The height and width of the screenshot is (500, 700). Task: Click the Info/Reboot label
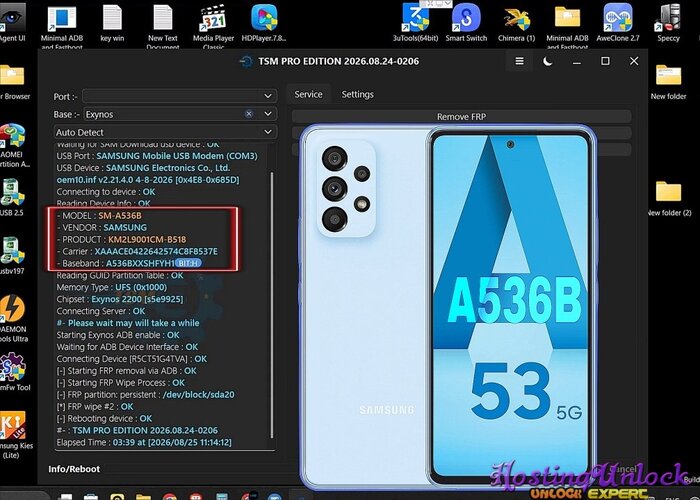(x=74, y=469)
